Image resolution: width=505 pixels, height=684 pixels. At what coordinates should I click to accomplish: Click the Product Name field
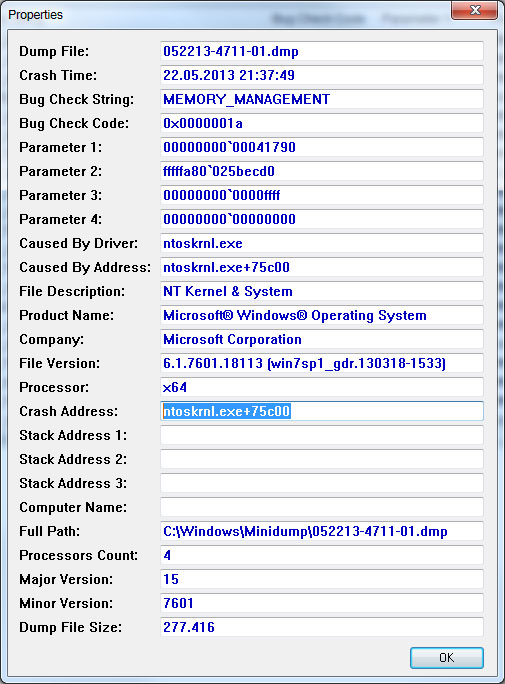[x=322, y=315]
